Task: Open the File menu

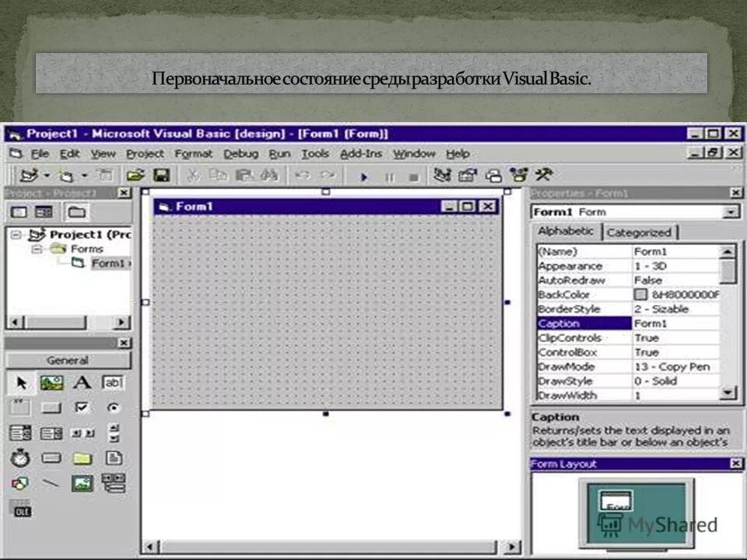Action: tap(40, 154)
